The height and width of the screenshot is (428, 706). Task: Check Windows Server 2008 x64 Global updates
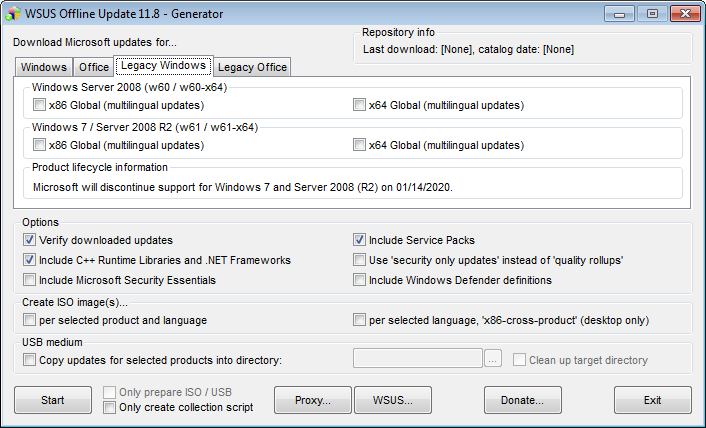click(x=359, y=105)
